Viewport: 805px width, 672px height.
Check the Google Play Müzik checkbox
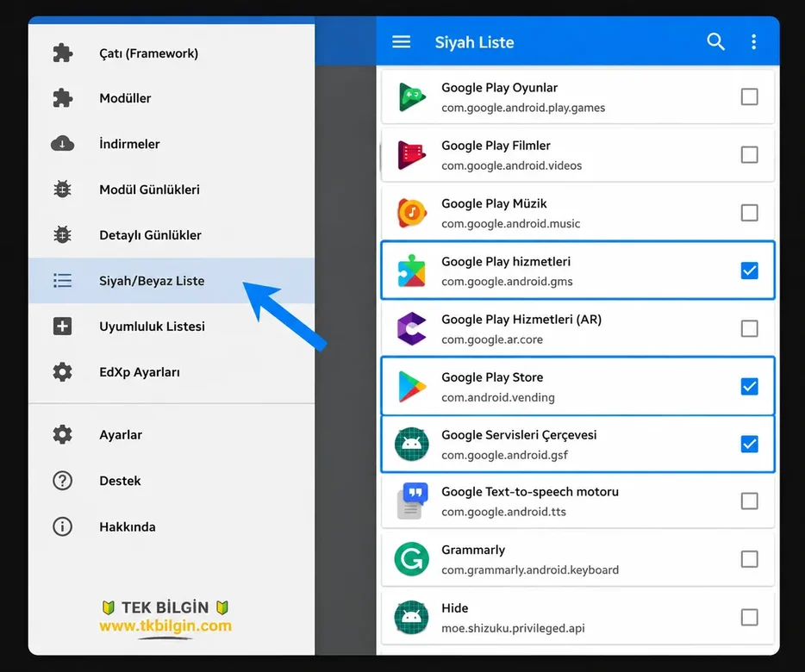(750, 213)
